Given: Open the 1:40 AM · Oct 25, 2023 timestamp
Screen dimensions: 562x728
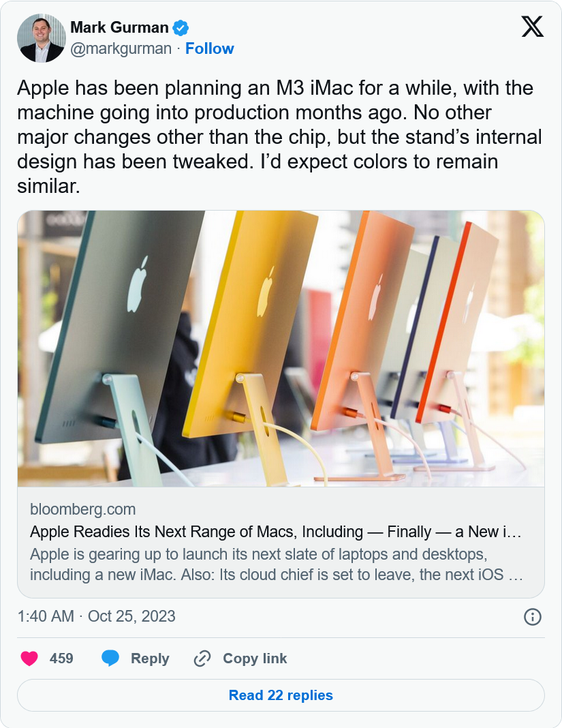Looking at the screenshot, I should pos(96,616).
